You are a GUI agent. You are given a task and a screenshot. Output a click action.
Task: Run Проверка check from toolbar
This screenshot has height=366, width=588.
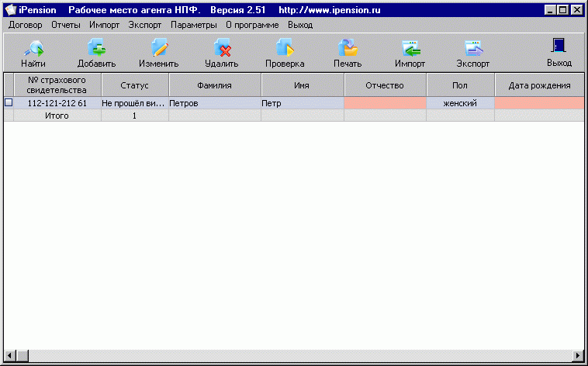[285, 48]
